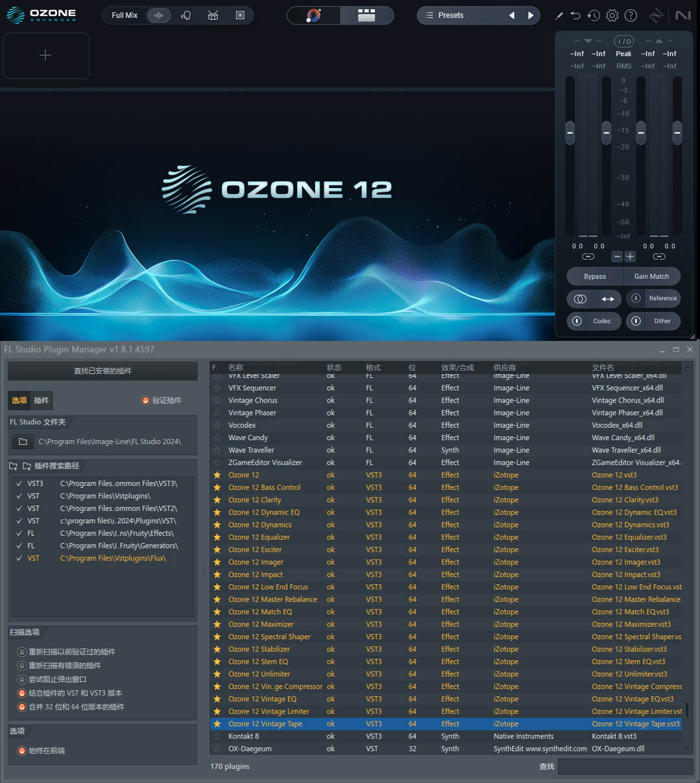Load the previous Ozone preset

click(511, 16)
